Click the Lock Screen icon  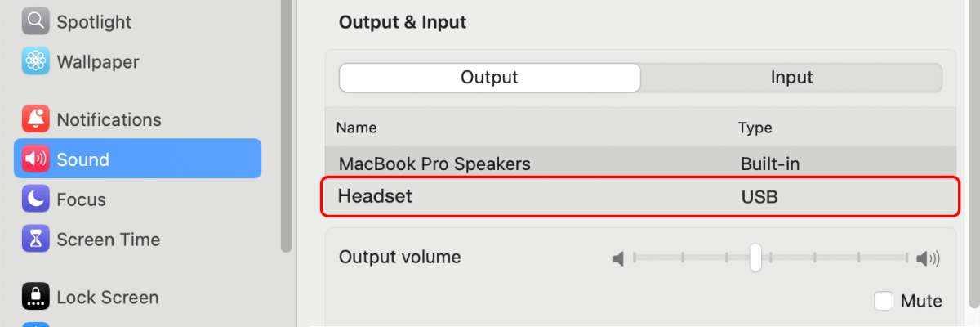click(36, 297)
